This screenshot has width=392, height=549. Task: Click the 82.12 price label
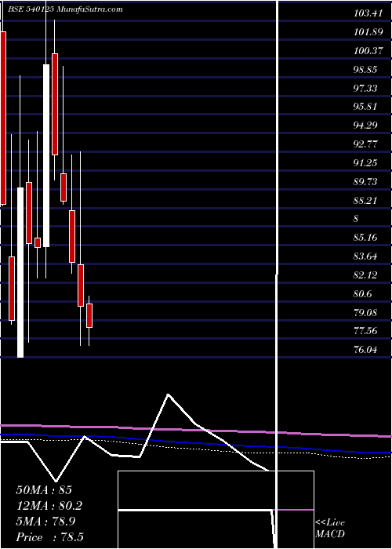point(366,274)
